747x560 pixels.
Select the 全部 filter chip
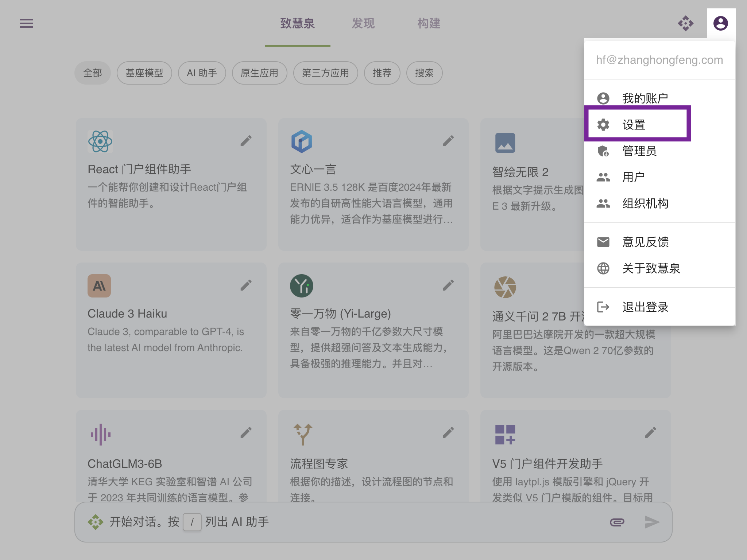click(x=93, y=73)
